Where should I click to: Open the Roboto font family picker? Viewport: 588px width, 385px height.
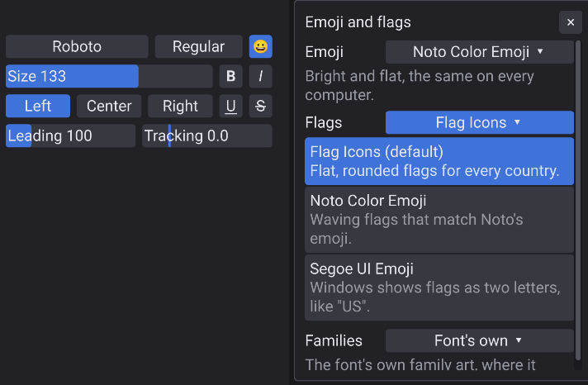(x=77, y=46)
